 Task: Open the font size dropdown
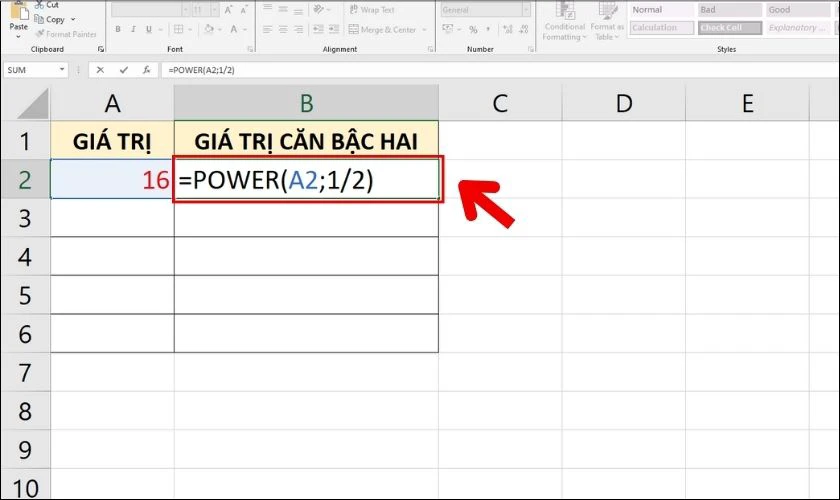pyautogui.click(x=214, y=10)
